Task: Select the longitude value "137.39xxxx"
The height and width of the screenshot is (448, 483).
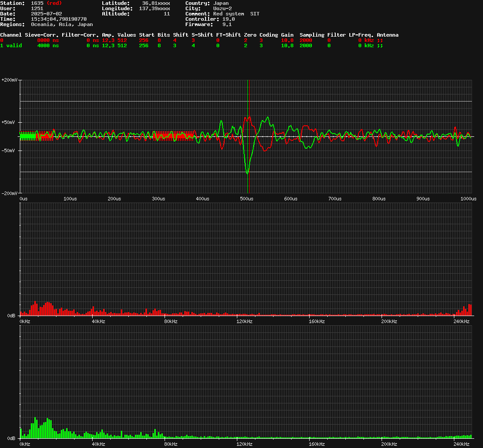Action: tap(154, 8)
